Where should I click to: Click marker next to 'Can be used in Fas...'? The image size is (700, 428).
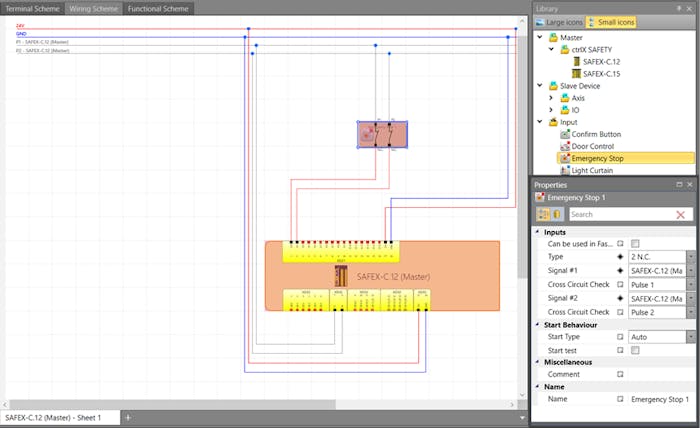(620, 244)
